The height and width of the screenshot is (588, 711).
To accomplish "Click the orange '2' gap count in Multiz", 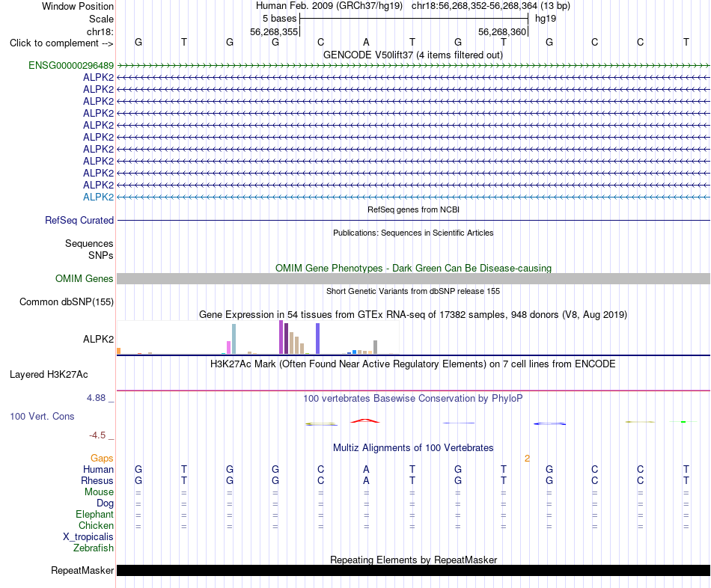I will pos(527,459).
